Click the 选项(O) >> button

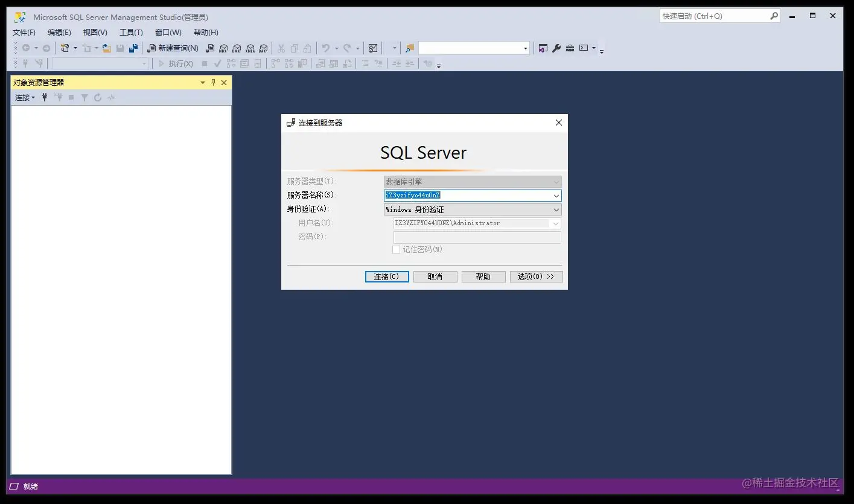click(x=536, y=276)
